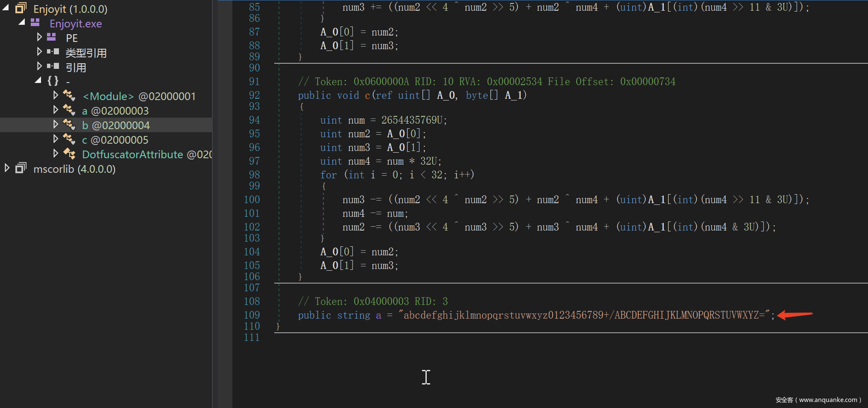
Task: Expand the PE tree node
Action: tap(39, 37)
